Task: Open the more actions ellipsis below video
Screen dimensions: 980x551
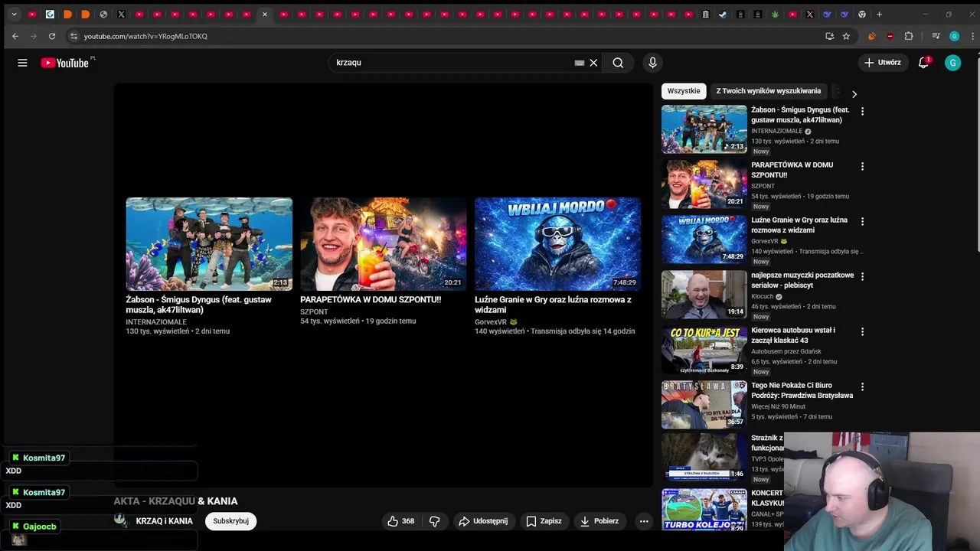Action: point(644,521)
